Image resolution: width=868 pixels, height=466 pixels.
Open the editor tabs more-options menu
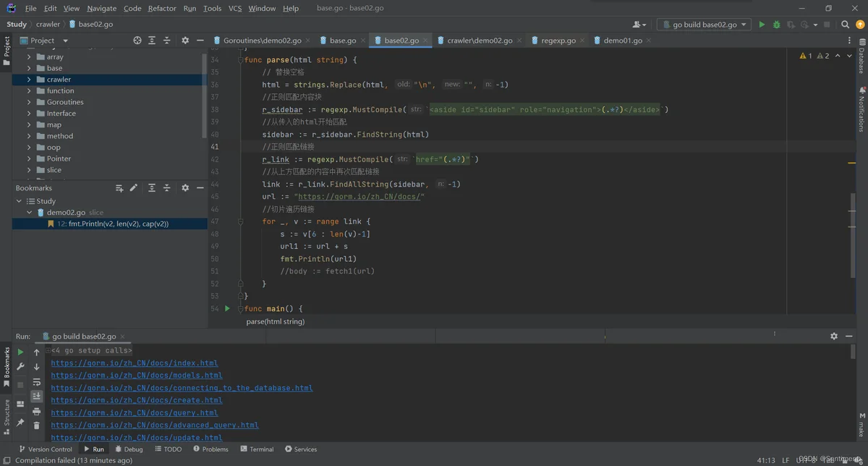coord(851,41)
